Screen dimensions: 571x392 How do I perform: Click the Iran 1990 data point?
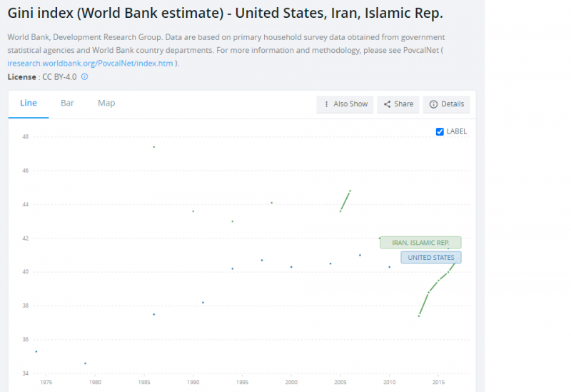click(193, 211)
